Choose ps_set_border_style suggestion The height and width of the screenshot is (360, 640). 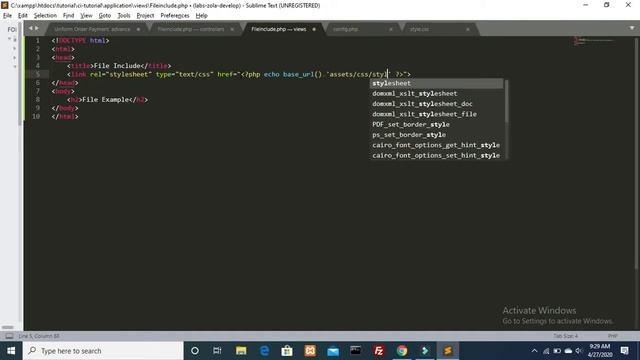click(436, 135)
